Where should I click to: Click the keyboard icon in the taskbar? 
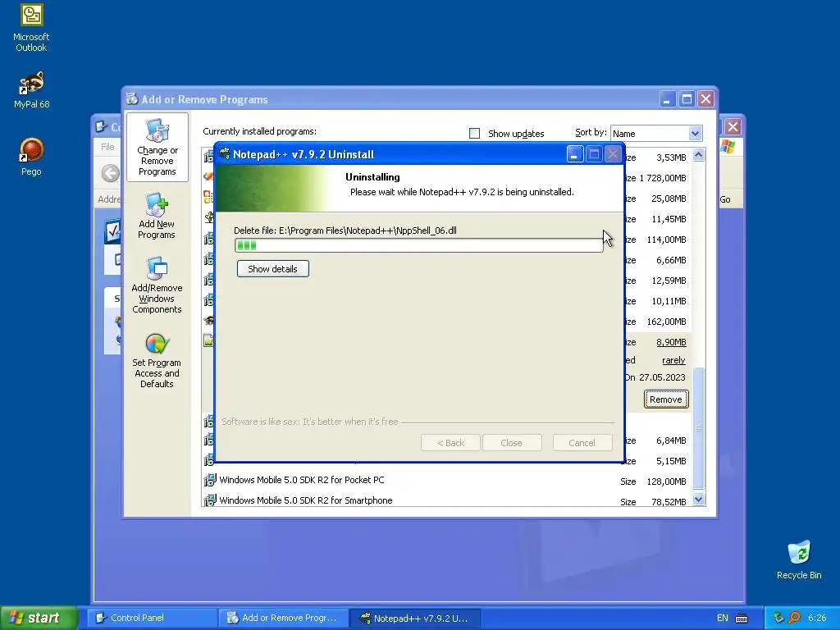pos(742,619)
